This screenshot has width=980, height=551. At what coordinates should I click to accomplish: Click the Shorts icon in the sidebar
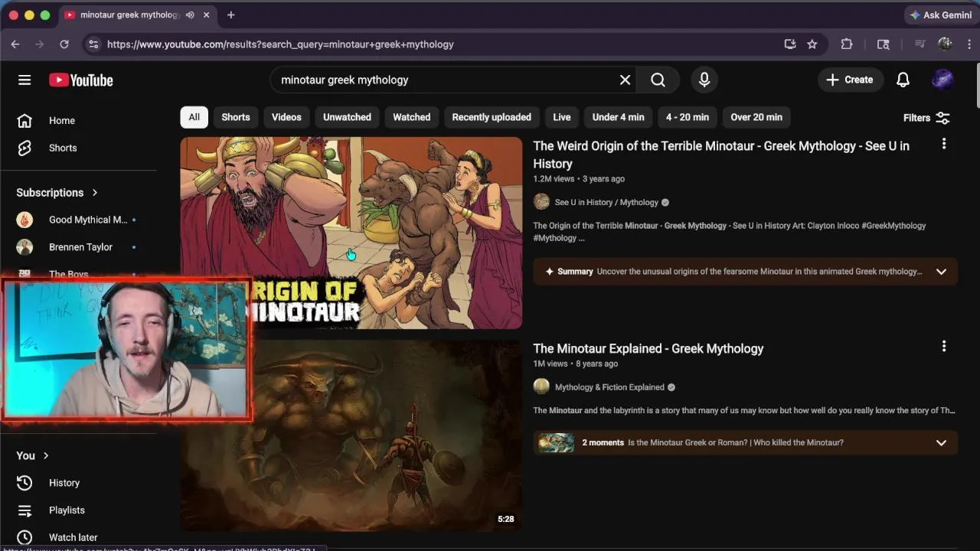click(24, 148)
